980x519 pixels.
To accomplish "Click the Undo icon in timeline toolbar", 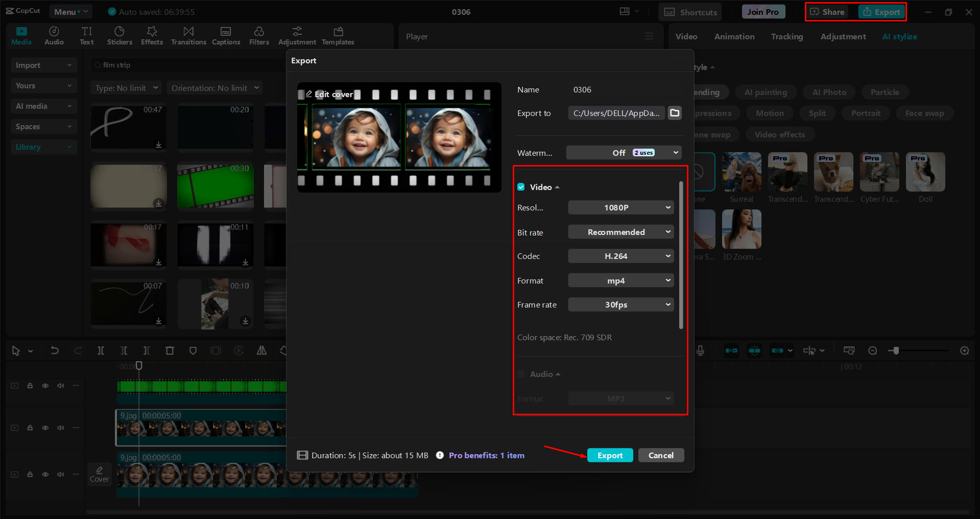I will click(x=55, y=350).
